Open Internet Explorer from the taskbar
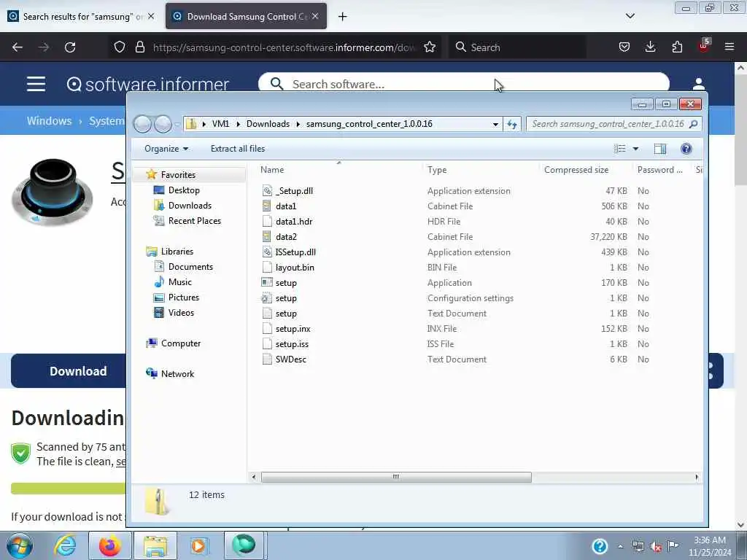747x560 pixels. 65,545
